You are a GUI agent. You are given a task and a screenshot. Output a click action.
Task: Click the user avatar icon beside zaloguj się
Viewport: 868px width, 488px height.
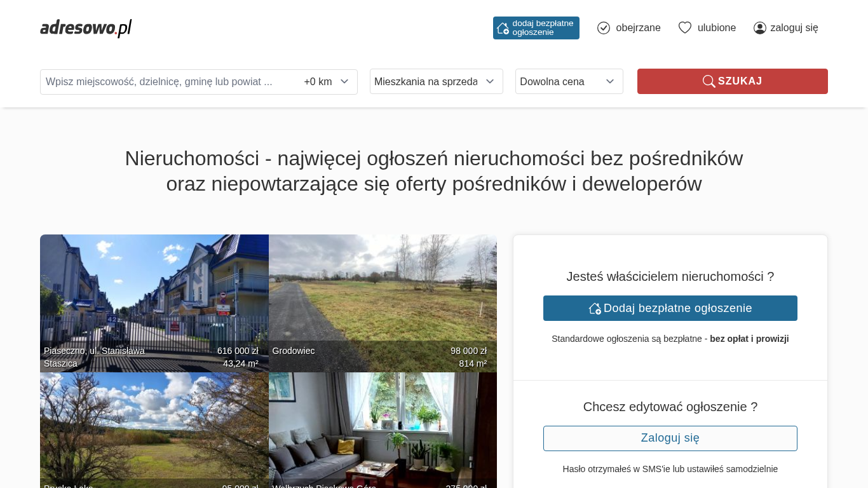pos(760,28)
